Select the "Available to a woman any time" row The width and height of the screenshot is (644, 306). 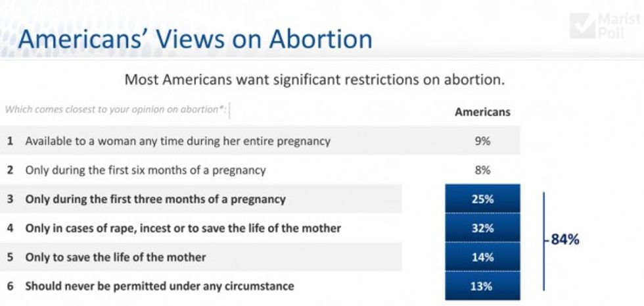tap(177, 141)
